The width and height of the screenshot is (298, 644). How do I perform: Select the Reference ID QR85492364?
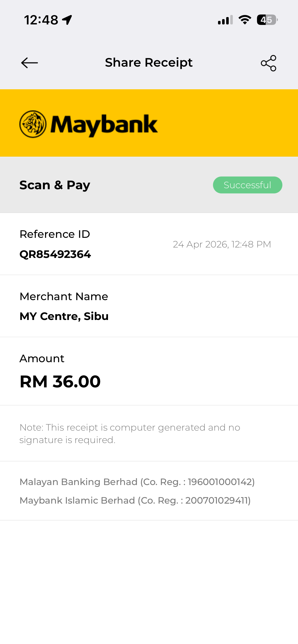point(55,254)
